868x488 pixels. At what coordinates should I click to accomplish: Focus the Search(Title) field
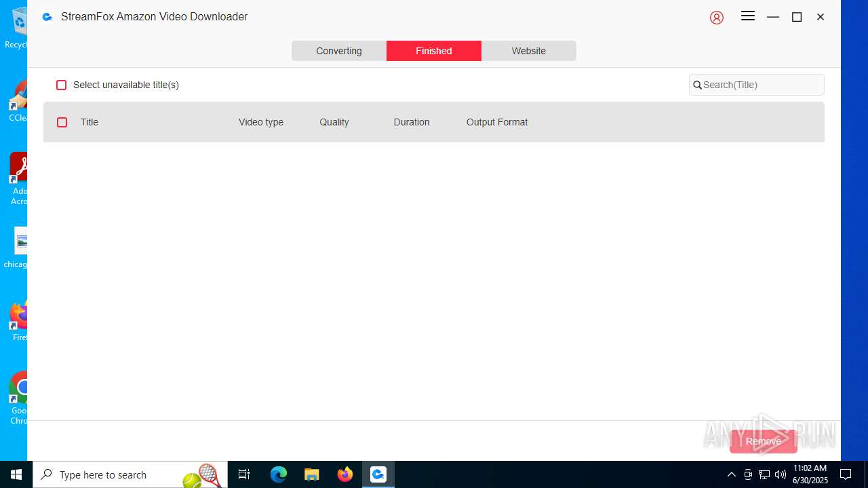757,85
